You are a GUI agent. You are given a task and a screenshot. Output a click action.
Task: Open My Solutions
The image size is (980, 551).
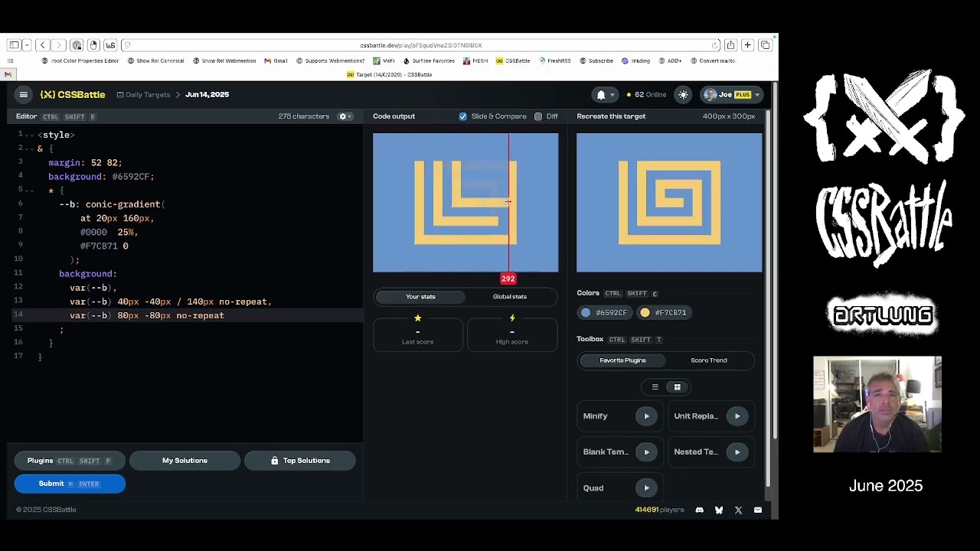pos(185,461)
